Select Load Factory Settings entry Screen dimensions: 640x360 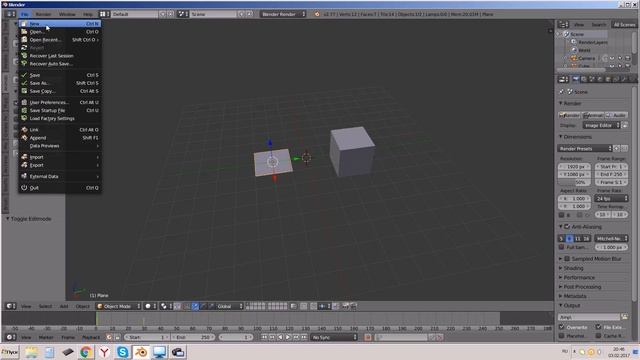coord(60,118)
